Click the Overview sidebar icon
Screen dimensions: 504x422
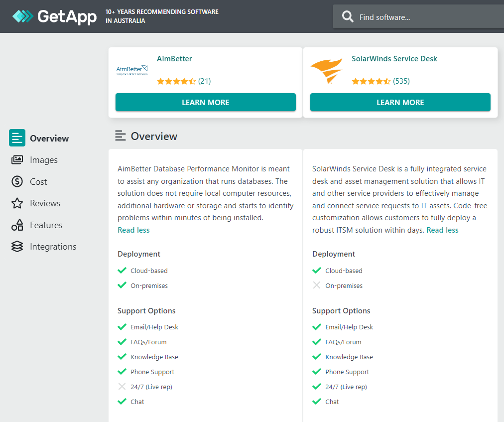17,138
